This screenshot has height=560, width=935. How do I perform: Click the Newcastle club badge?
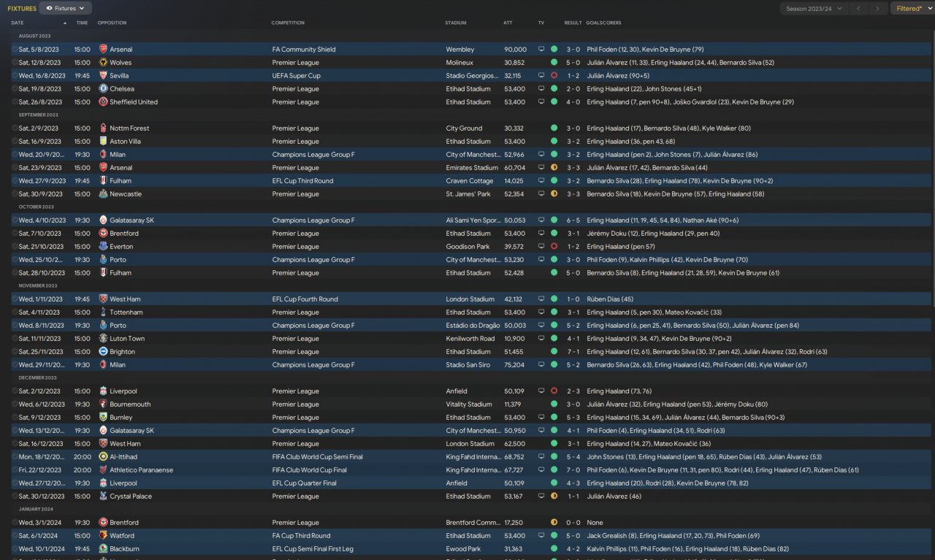103,194
